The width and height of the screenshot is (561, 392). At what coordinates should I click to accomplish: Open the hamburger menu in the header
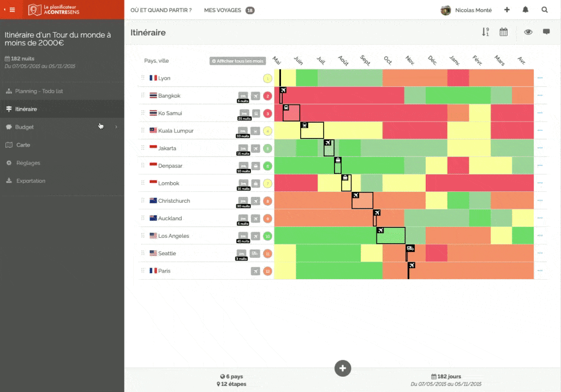pos(12,10)
